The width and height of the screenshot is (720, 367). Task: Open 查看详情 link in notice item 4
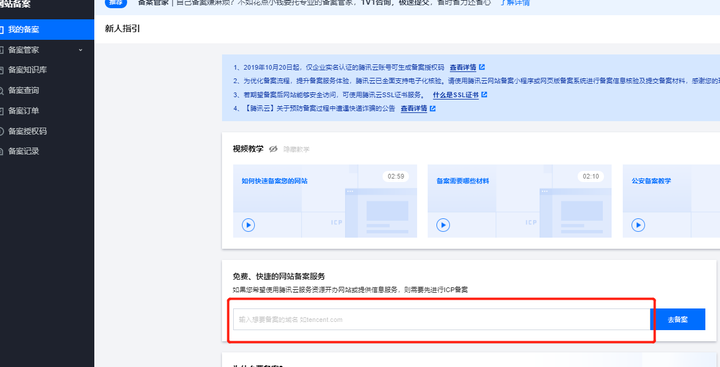tap(414, 109)
